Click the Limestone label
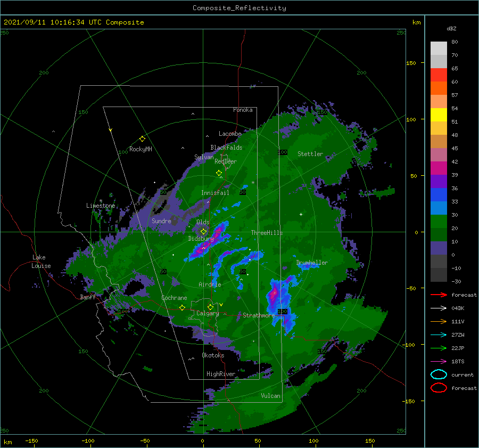 coord(101,206)
